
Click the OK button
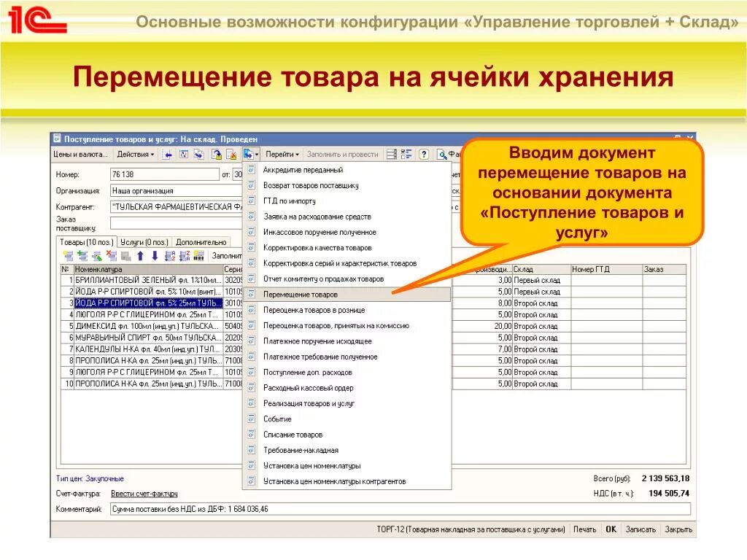point(611,529)
